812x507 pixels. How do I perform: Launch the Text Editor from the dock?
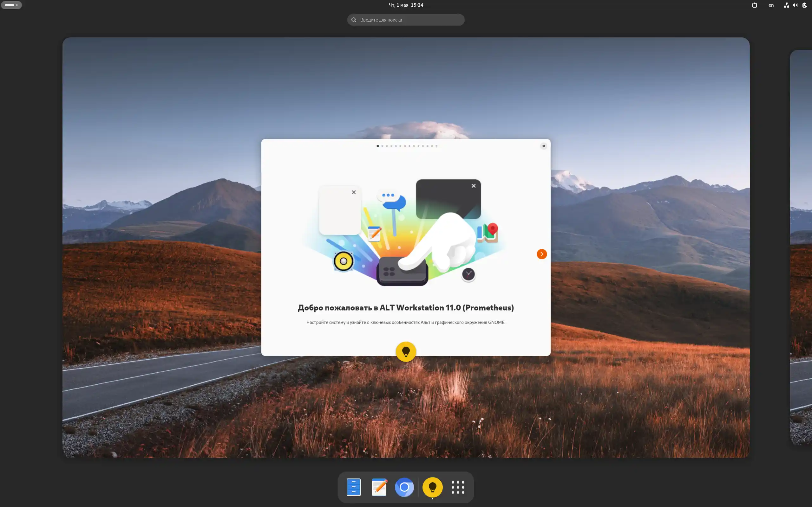coord(379,487)
